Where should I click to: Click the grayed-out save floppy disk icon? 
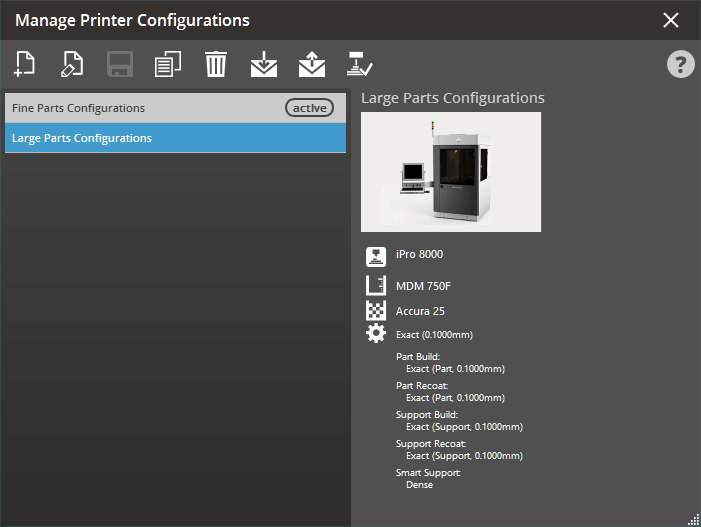[120, 65]
